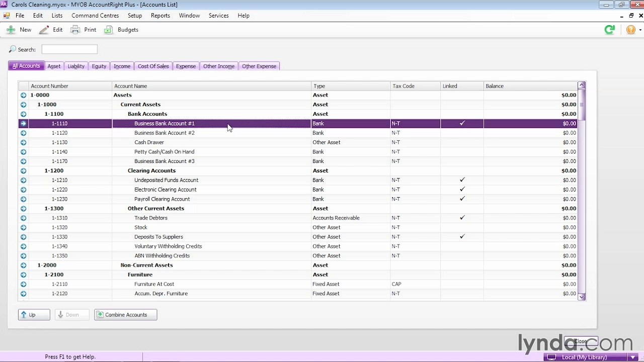This screenshot has height=362, width=644.
Task: Click the Up button
Action: coord(34,315)
